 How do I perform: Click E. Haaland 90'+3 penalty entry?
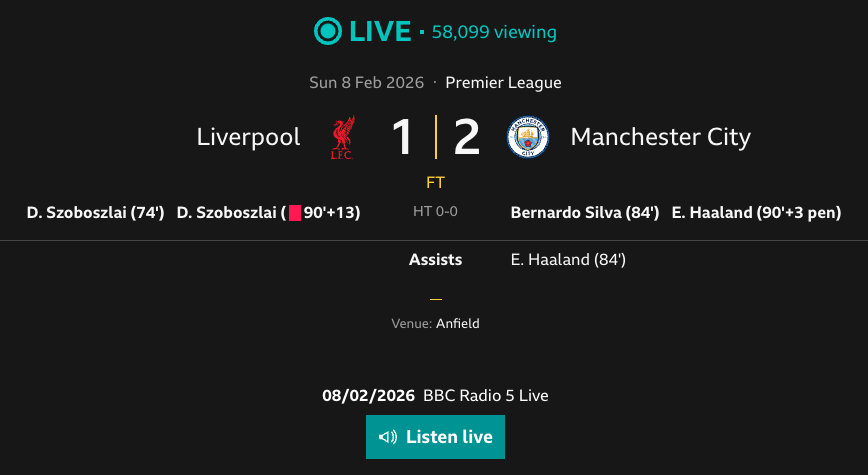pyautogui.click(x=756, y=212)
